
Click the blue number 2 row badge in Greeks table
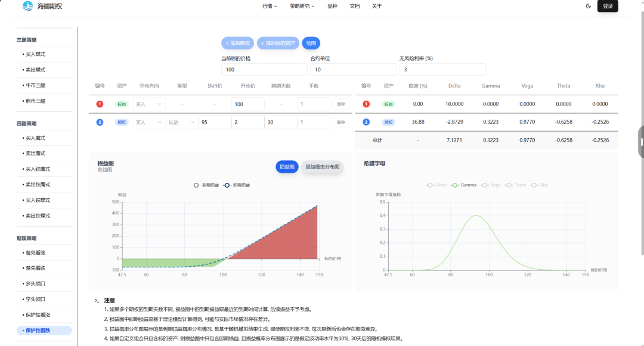(366, 122)
